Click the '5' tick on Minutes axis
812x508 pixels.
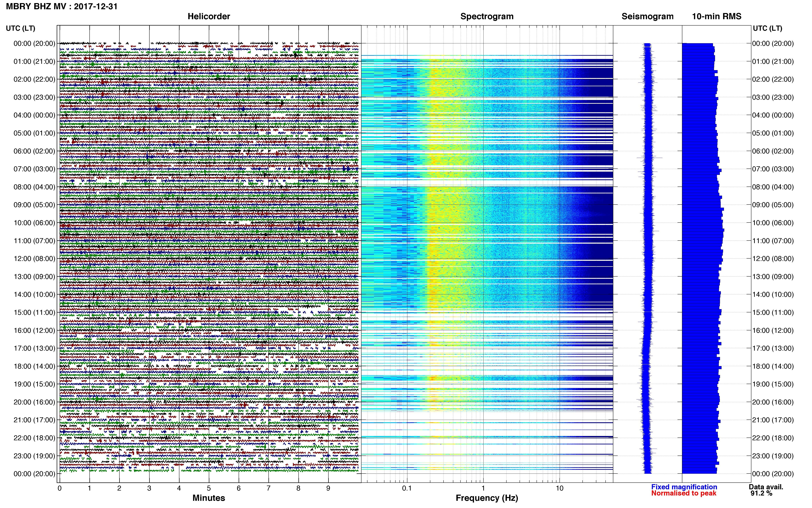coord(209,488)
